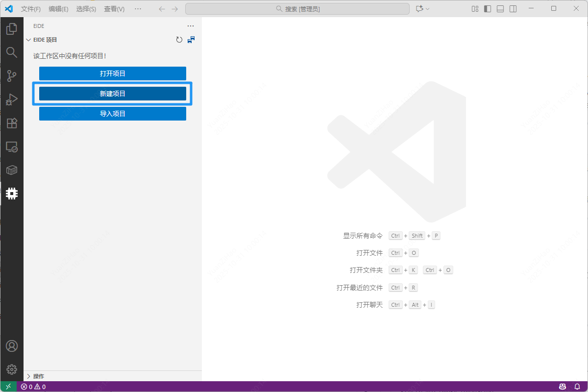Toggle the primary side bar layout button
The width and height of the screenshot is (588, 392).
coord(488,9)
